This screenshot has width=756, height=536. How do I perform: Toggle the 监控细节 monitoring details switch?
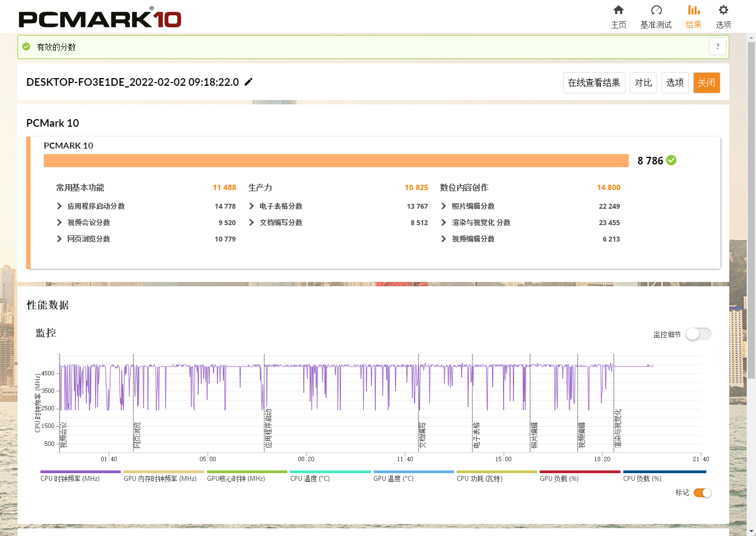[699, 334]
